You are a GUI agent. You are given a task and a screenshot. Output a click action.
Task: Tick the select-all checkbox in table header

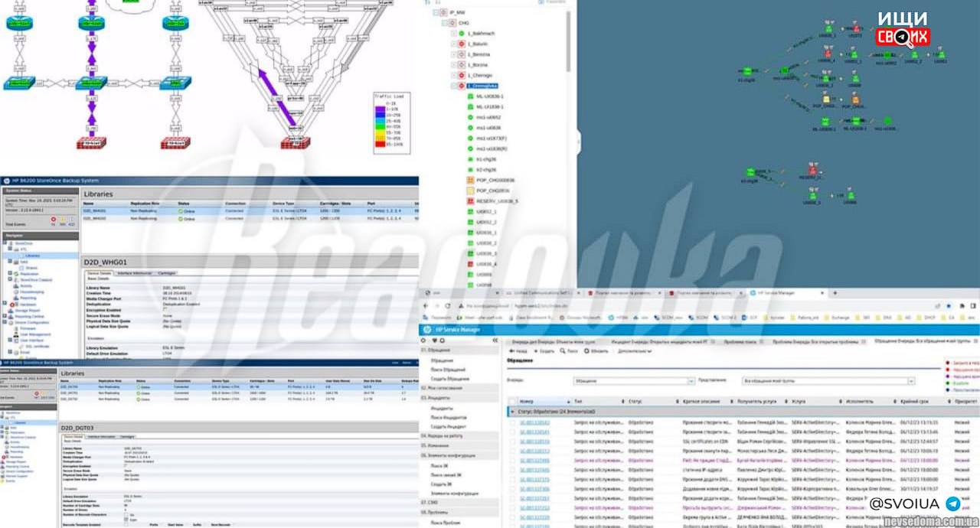point(512,400)
